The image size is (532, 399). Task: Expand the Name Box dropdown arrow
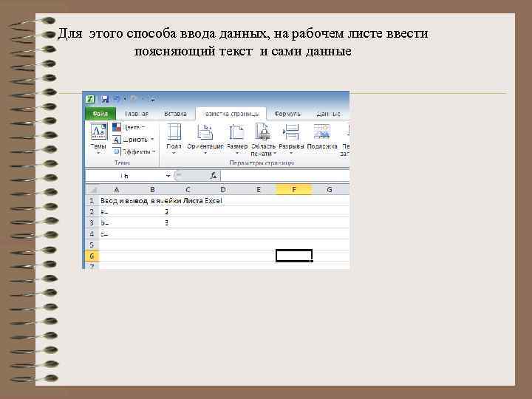tap(168, 176)
